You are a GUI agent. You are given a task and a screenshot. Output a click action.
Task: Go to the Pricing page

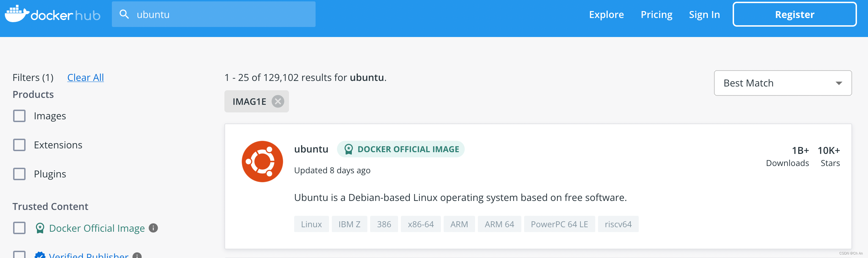click(656, 15)
